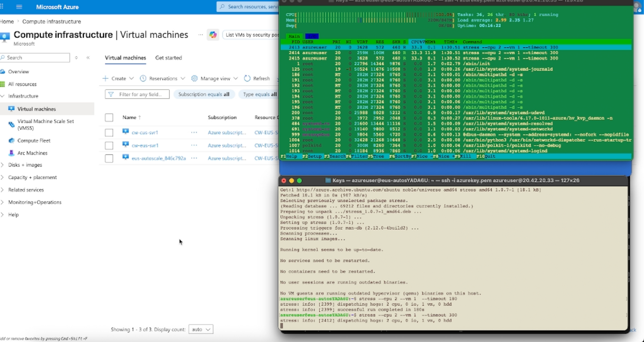The width and height of the screenshot is (644, 342).
Task: Open Overview from the sidebar
Action: tap(18, 72)
